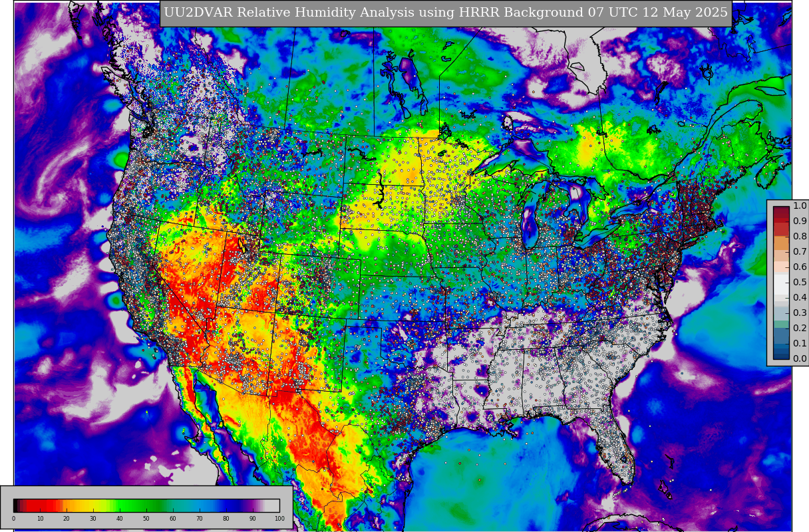The height and width of the screenshot is (532, 809).
Task: Click the 0.8 label on the vertical legend
Action: tap(800, 236)
